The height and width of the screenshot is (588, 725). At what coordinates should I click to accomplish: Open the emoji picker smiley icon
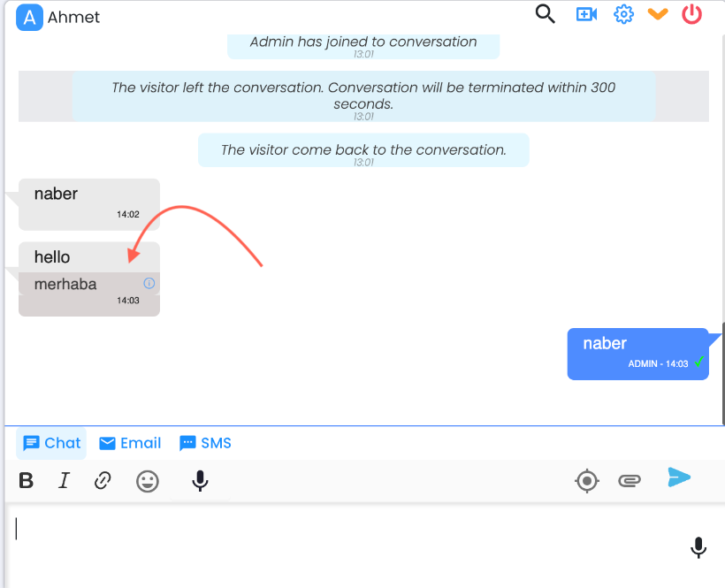[148, 481]
